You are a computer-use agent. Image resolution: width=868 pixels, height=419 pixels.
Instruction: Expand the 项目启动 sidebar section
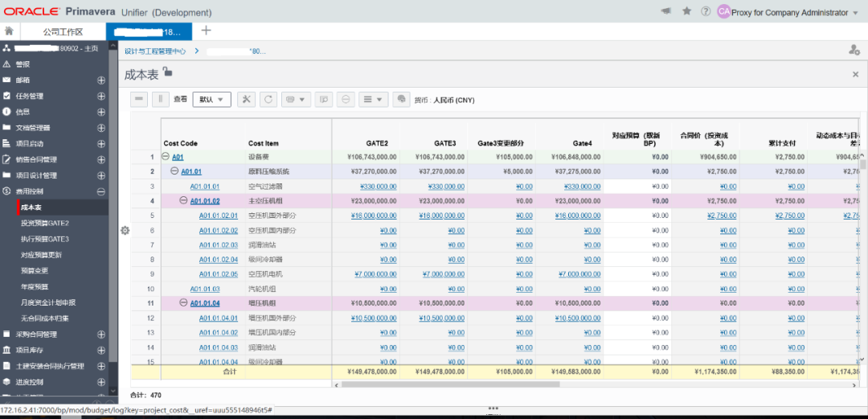click(100, 143)
